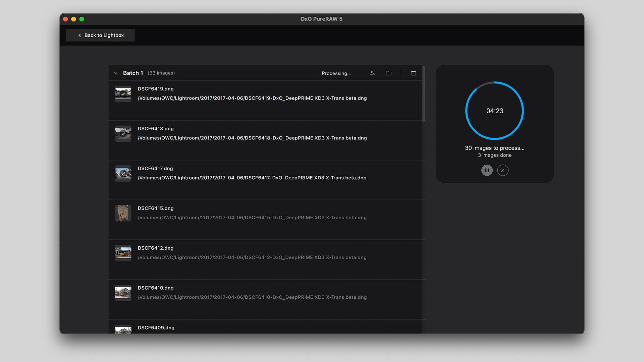Click the circular progress timer 04:23
This screenshot has width=644, height=362.
pyautogui.click(x=494, y=111)
